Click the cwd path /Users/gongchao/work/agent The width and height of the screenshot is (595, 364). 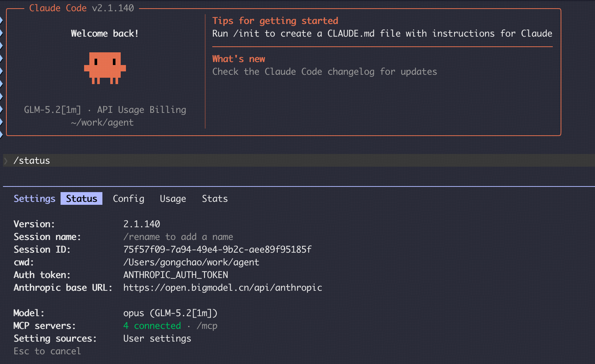[x=191, y=262]
